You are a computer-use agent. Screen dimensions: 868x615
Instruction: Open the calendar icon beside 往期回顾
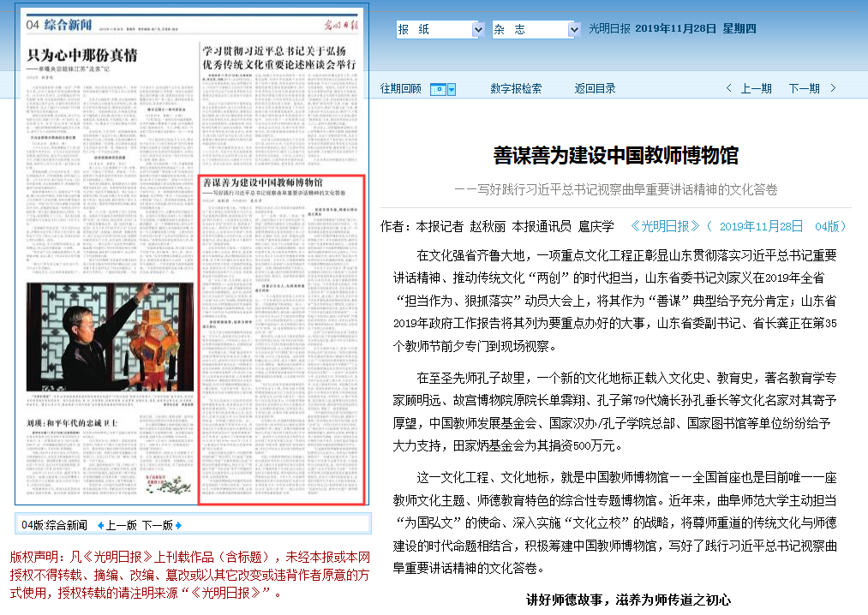[437, 89]
